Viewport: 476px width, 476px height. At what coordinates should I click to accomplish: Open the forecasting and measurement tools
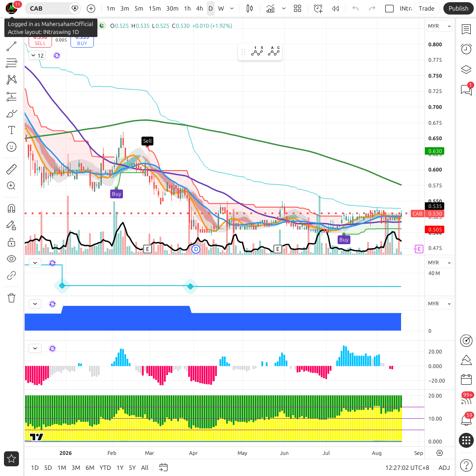pos(11,97)
